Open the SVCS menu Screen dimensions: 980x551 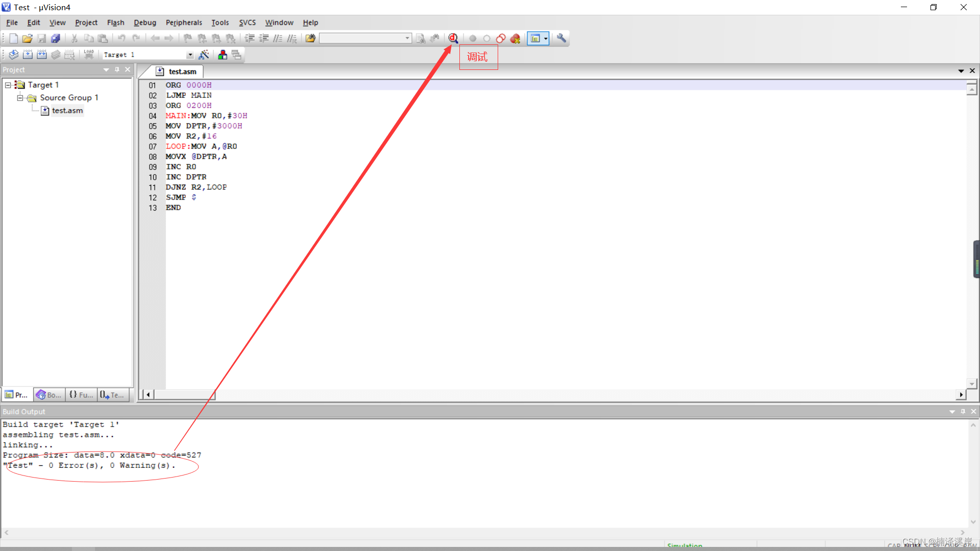tap(248, 22)
